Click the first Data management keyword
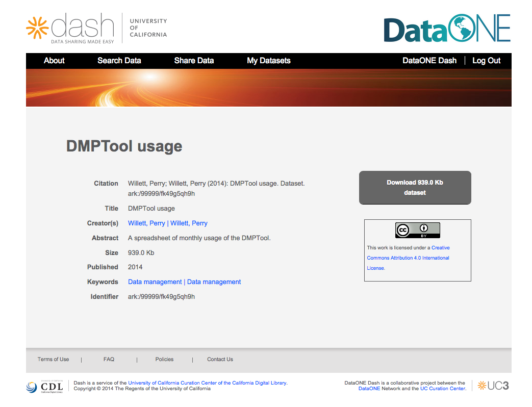Image resolution: width=532 pixels, height=407 pixels. click(155, 282)
